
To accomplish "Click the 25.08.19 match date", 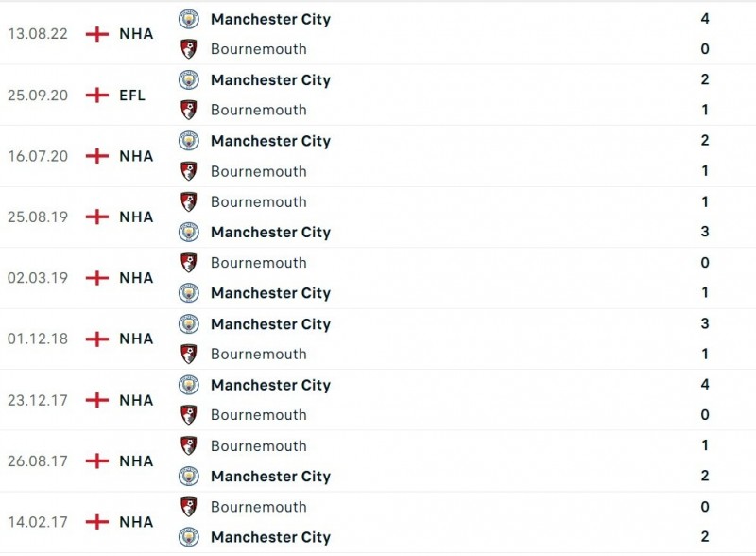I will point(38,217).
